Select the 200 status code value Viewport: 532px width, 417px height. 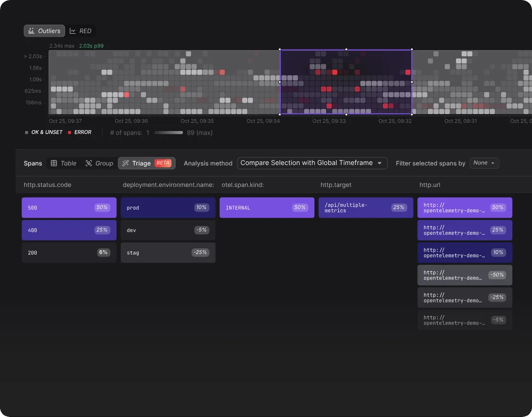[x=69, y=252]
